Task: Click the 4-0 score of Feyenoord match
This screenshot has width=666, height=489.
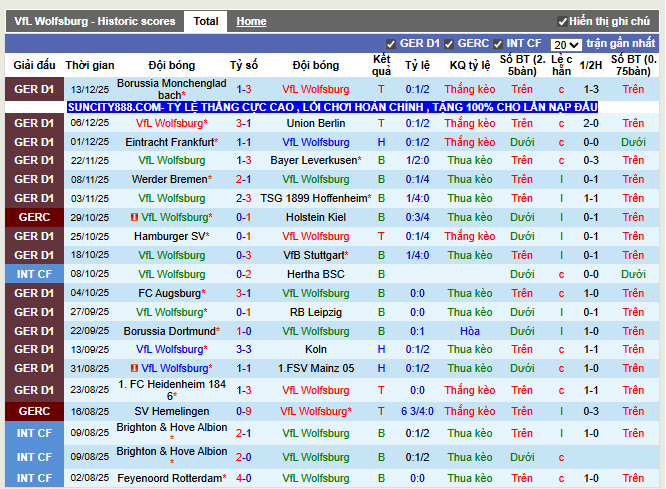Action: click(x=243, y=478)
